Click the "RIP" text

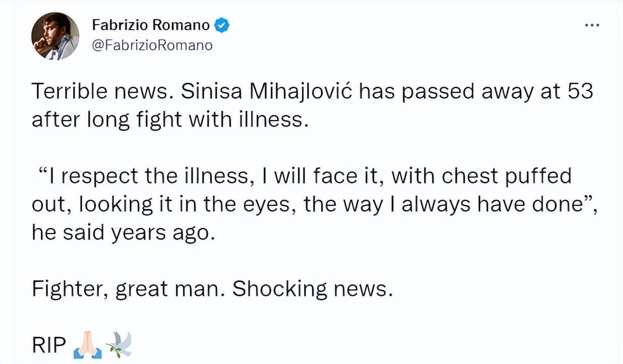pyautogui.click(x=49, y=345)
